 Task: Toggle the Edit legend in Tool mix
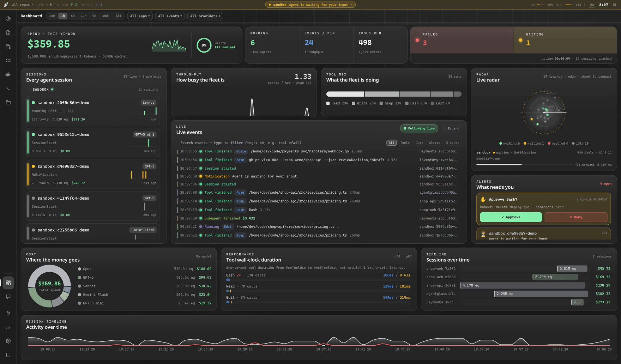(x=441, y=103)
